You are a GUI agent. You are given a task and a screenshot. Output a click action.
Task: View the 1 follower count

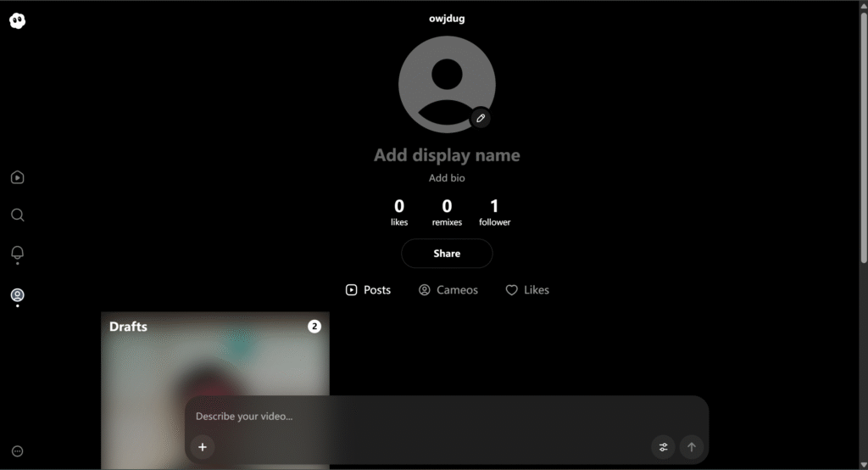click(x=494, y=212)
